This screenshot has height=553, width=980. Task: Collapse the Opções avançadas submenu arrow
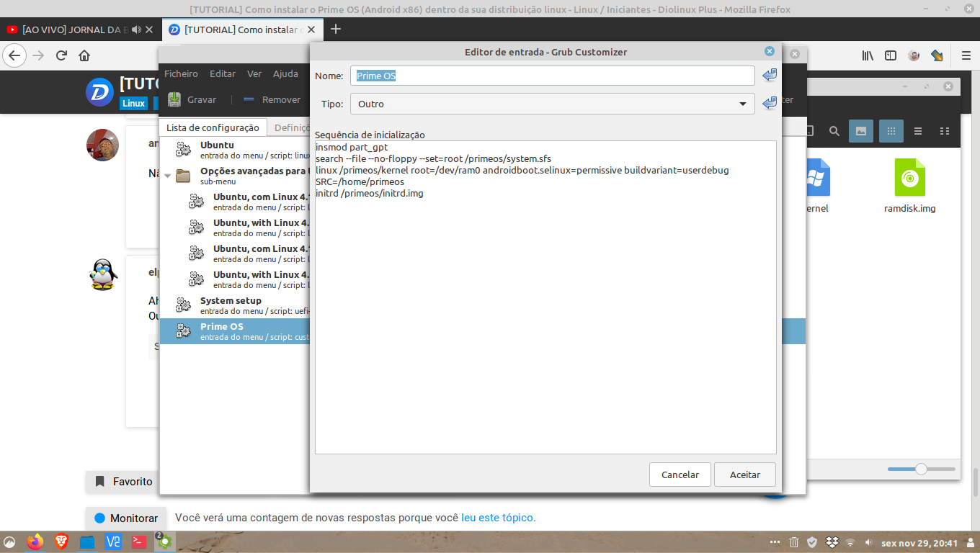(x=167, y=176)
